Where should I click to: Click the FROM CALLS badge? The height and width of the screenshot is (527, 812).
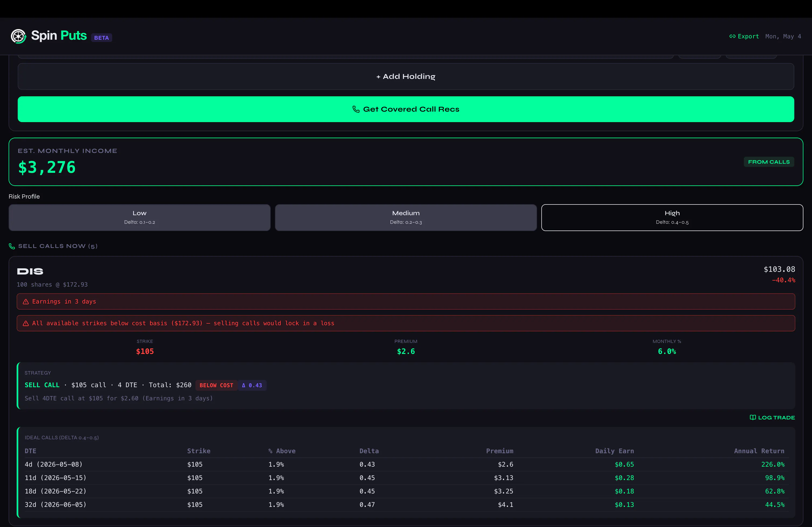tap(769, 162)
